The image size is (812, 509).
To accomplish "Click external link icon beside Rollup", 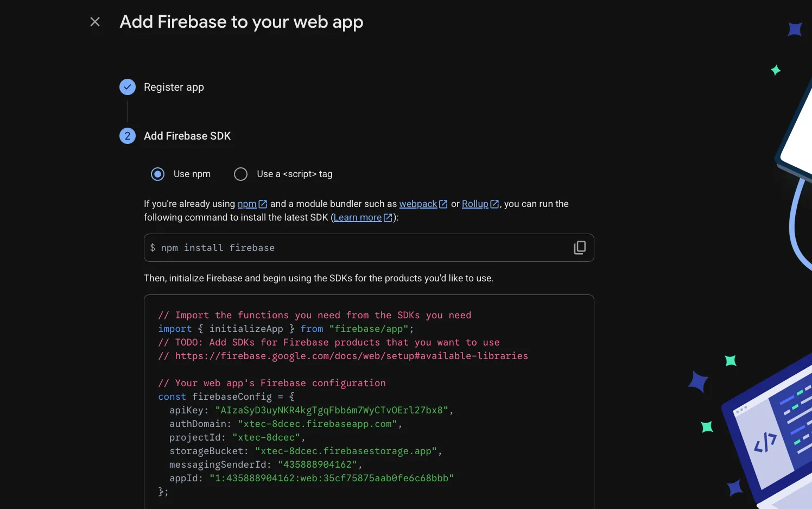I will tap(494, 204).
